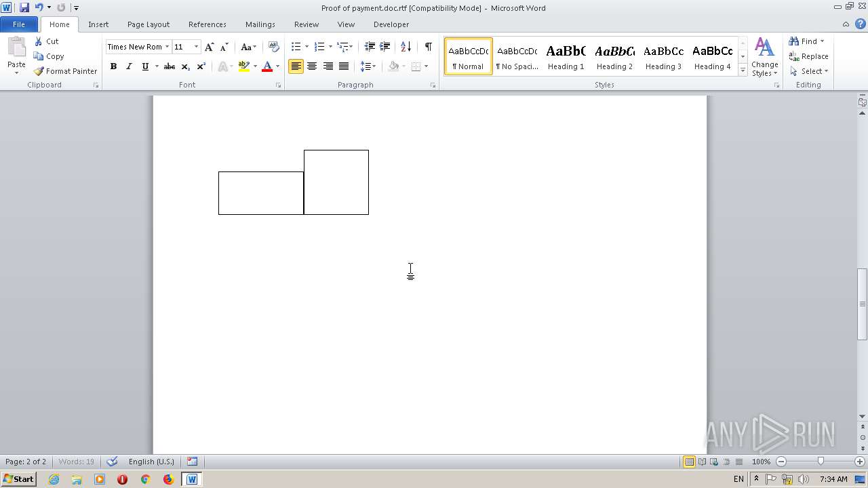This screenshot has width=868, height=488.
Task: Toggle Italic formatting
Action: [x=129, y=66]
